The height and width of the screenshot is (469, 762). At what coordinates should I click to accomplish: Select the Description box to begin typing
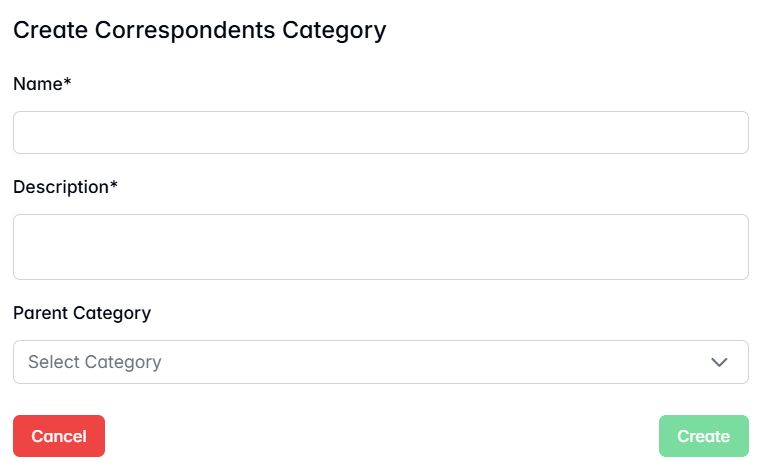(380, 247)
